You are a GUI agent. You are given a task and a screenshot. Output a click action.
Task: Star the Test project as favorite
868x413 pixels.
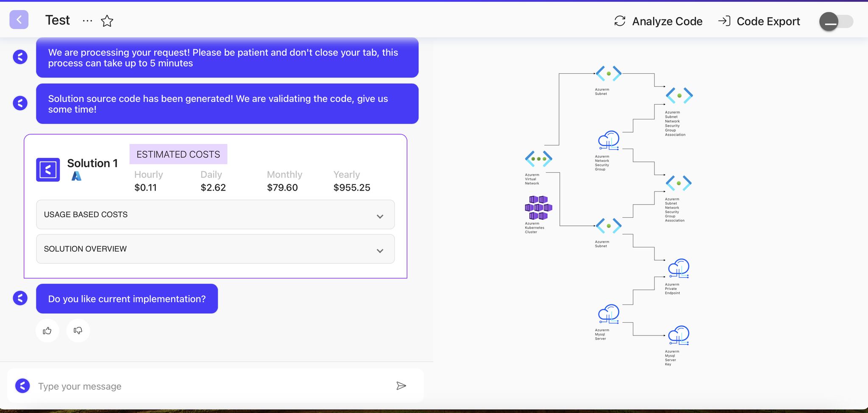[x=107, y=21]
